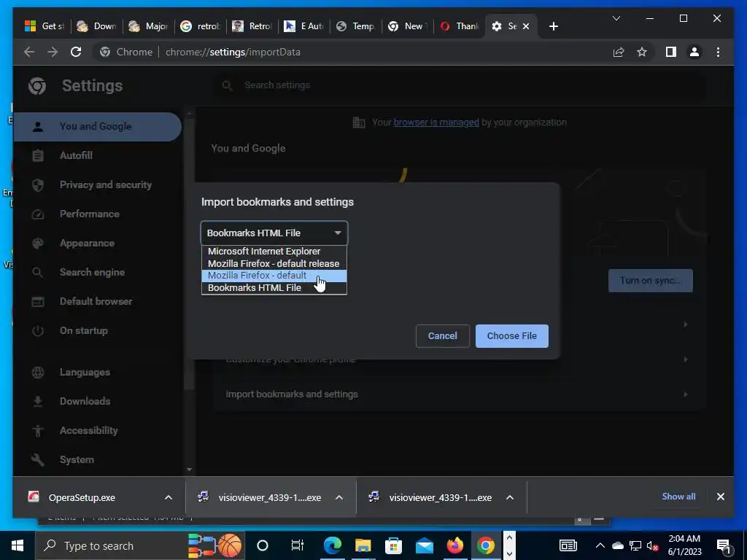Open Task View from taskbar

pyautogui.click(x=298, y=545)
